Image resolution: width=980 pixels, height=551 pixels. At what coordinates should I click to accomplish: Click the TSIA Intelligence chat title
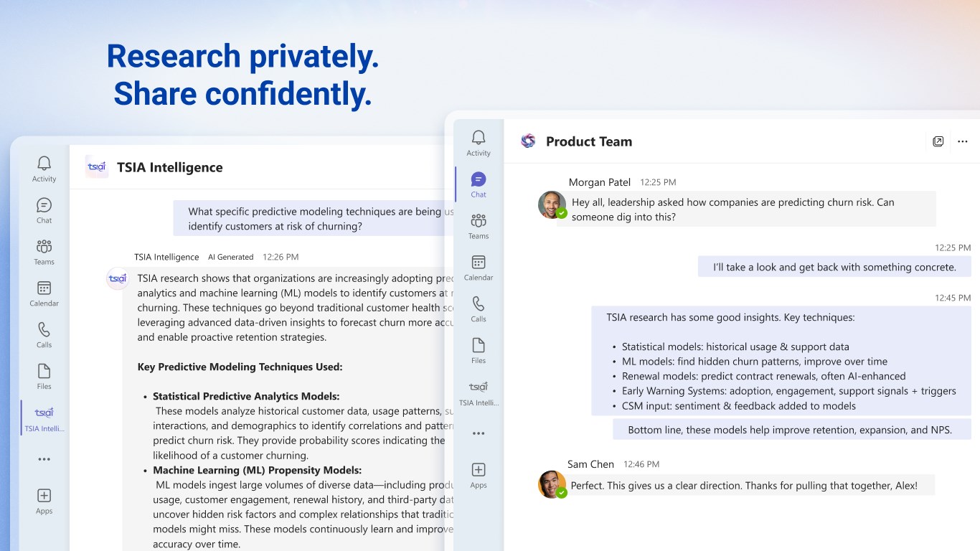[170, 167]
